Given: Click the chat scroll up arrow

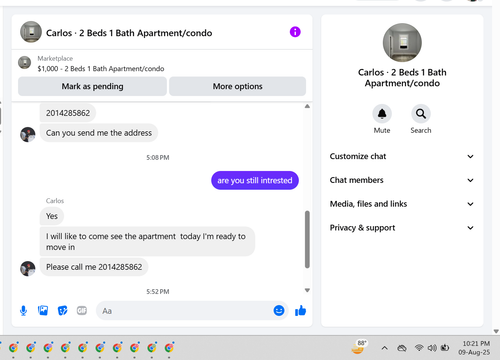Looking at the screenshot, I should [x=307, y=106].
